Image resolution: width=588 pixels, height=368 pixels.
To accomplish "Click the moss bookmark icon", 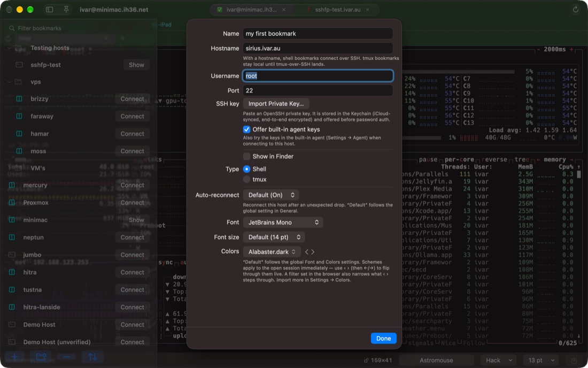I will coord(19,151).
